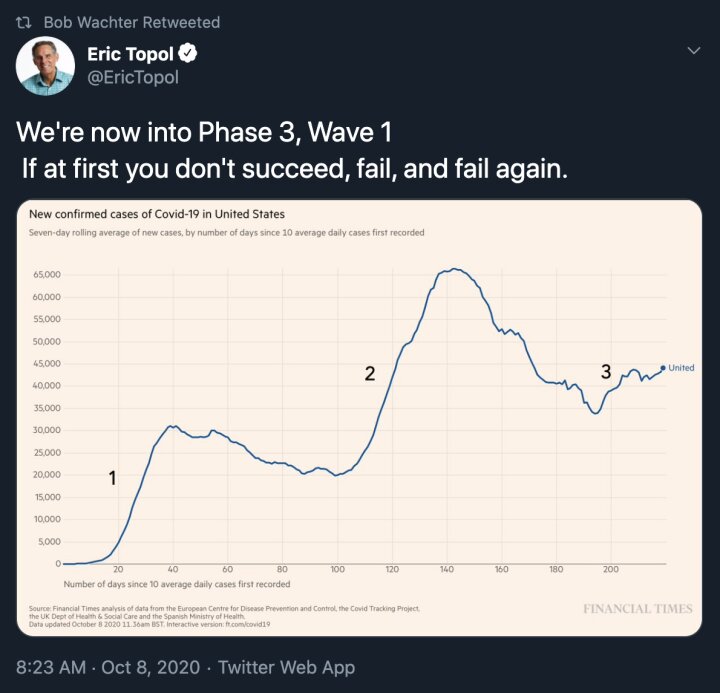The image size is (720, 693).
Task: Click the chart title New confirmed cases
Action: [x=157, y=214]
